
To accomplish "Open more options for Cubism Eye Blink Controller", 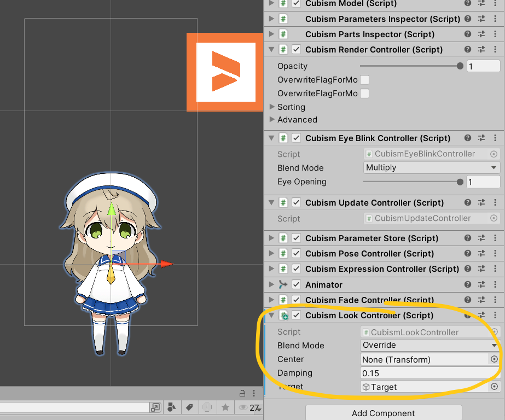I will click(x=495, y=138).
